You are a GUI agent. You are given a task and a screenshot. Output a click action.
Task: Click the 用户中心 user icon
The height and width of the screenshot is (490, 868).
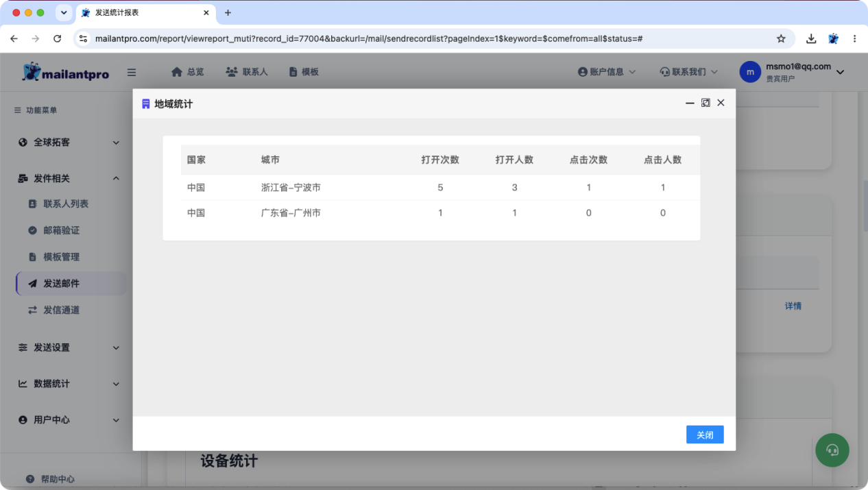coord(23,420)
